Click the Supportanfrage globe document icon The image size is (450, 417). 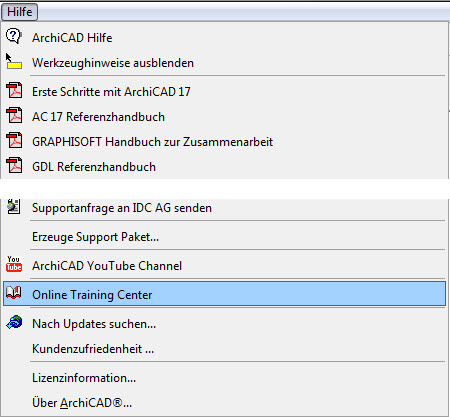click(x=14, y=207)
